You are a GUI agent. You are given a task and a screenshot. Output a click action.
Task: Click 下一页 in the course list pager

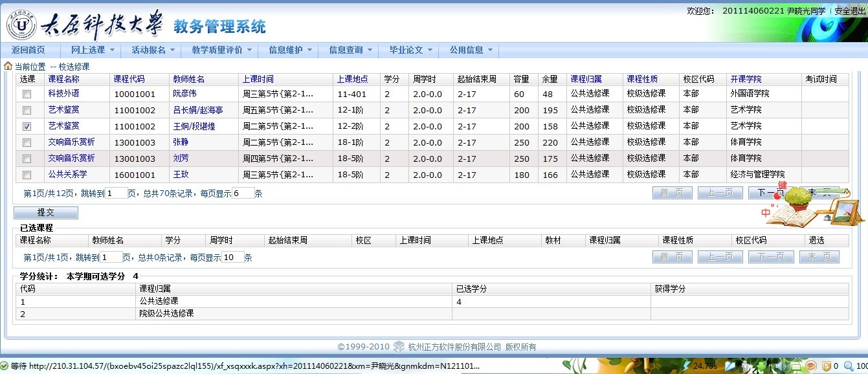pyautogui.click(x=771, y=193)
